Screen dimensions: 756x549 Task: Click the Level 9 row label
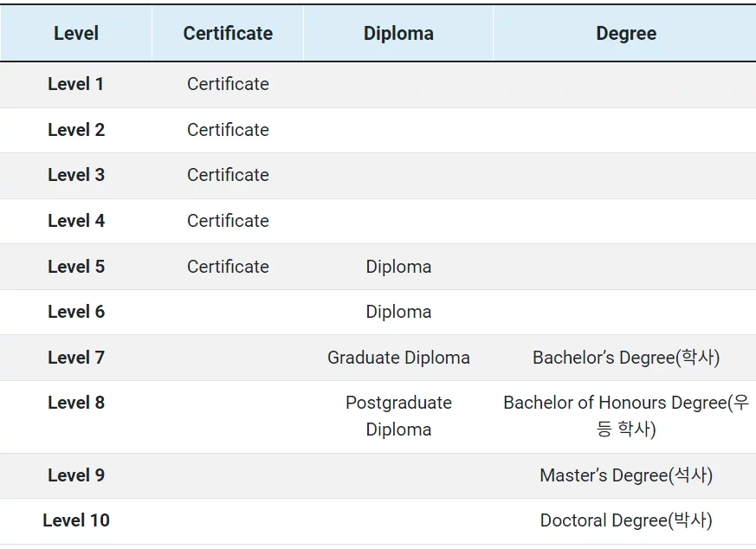(76, 475)
